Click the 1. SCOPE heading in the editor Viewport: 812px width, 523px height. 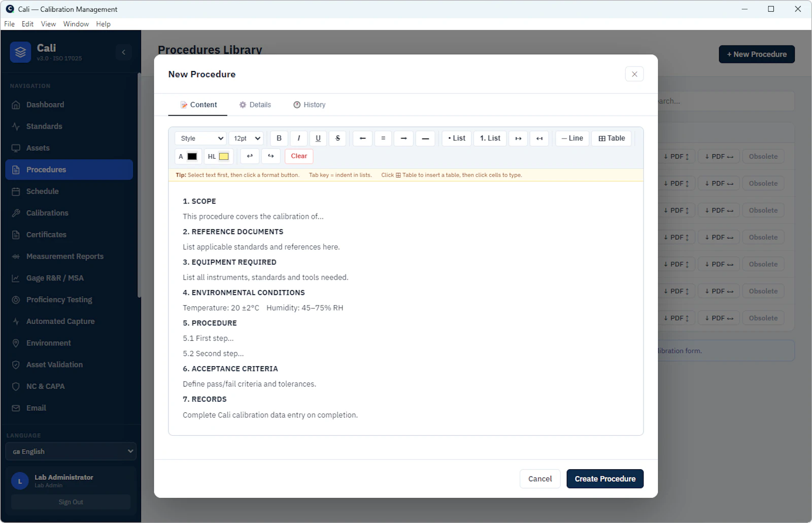[199, 201]
